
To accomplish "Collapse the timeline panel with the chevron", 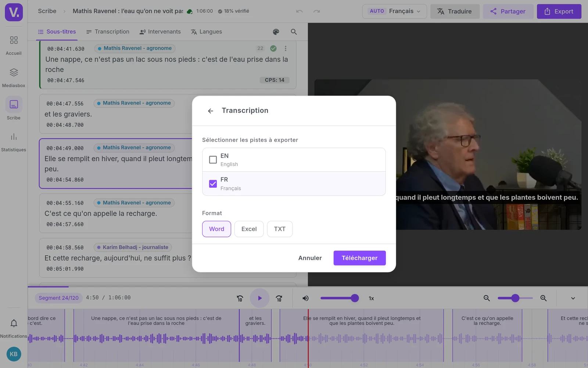I will tap(573, 298).
